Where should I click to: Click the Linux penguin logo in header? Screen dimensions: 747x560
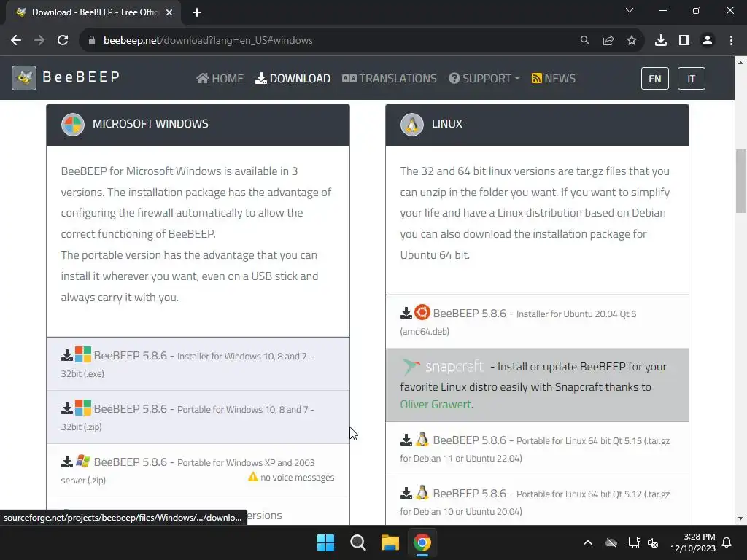click(x=412, y=125)
